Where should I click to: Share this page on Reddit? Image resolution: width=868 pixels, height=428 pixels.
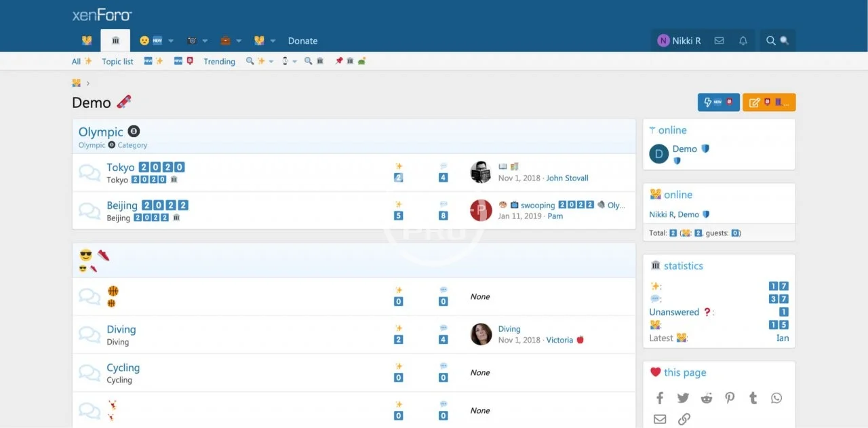[x=707, y=398]
